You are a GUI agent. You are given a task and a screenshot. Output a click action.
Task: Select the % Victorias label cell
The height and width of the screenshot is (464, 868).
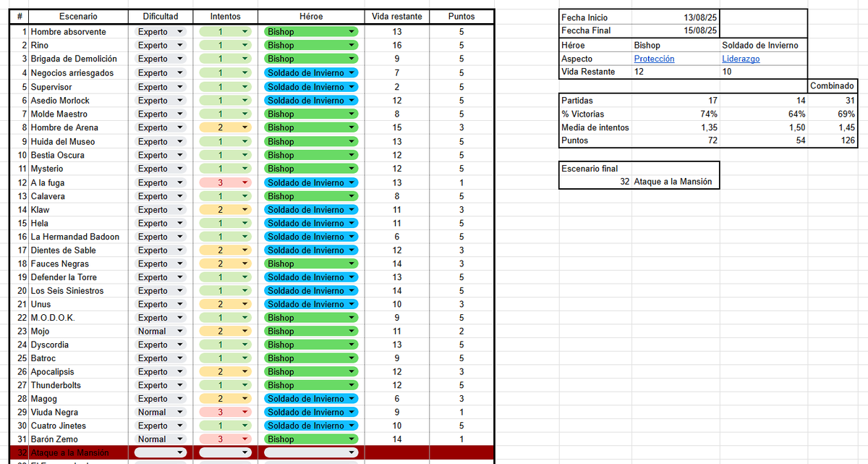pyautogui.click(x=595, y=114)
